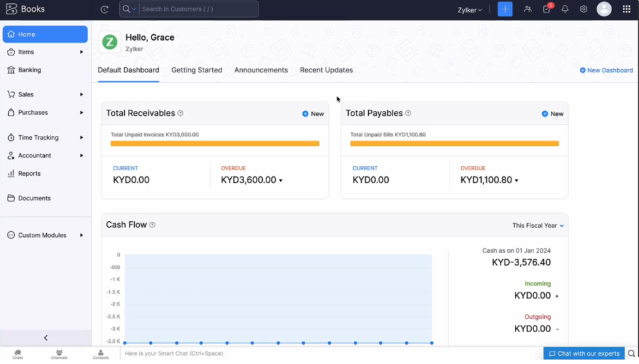This screenshot has width=639, height=364.
Task: Open the user profile avatar
Action: (x=604, y=9)
